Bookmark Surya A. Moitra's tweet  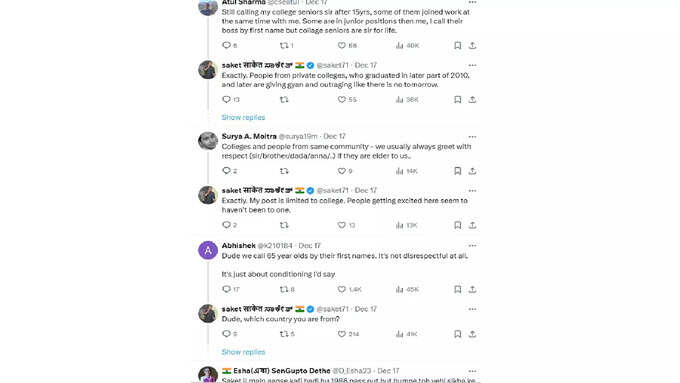click(x=458, y=171)
